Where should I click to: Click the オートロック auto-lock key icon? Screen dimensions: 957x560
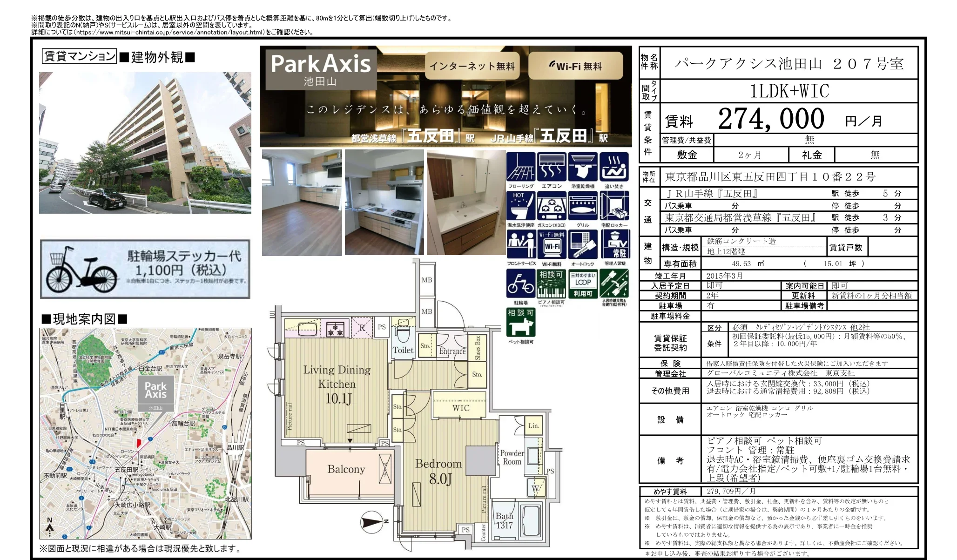583,244
